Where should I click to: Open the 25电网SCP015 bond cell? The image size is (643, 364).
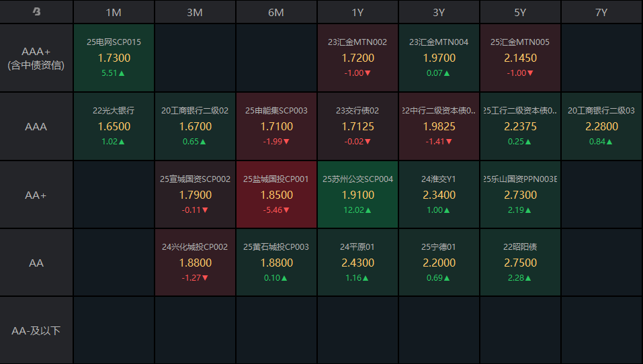pos(114,58)
